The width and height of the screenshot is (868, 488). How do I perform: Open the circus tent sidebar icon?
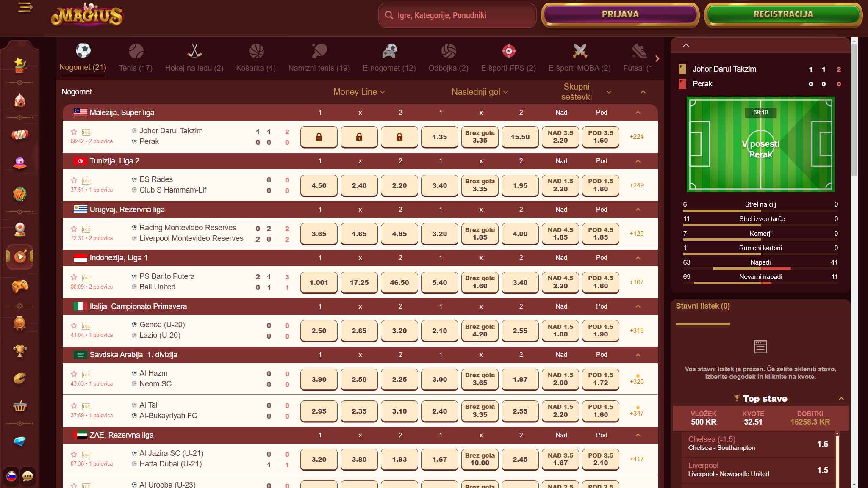[x=19, y=100]
